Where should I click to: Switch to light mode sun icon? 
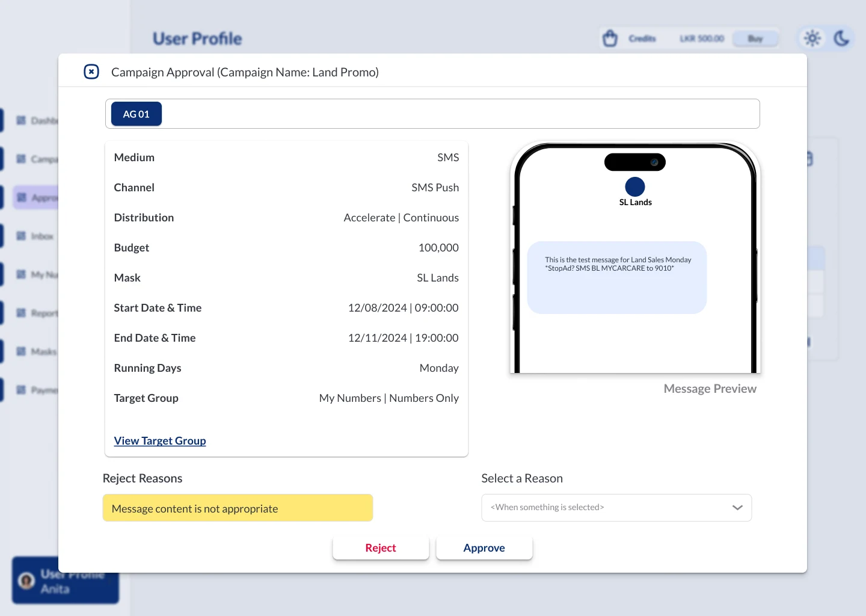tap(812, 38)
